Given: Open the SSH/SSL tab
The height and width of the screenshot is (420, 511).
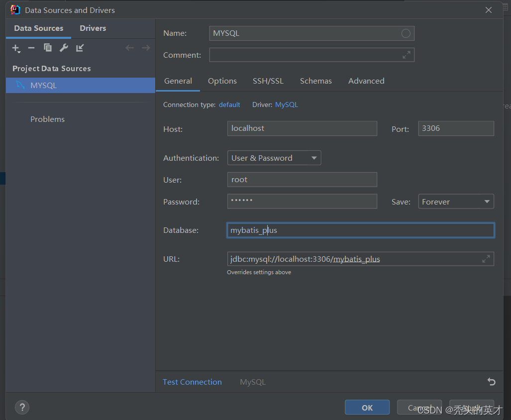Looking at the screenshot, I should pos(268,81).
